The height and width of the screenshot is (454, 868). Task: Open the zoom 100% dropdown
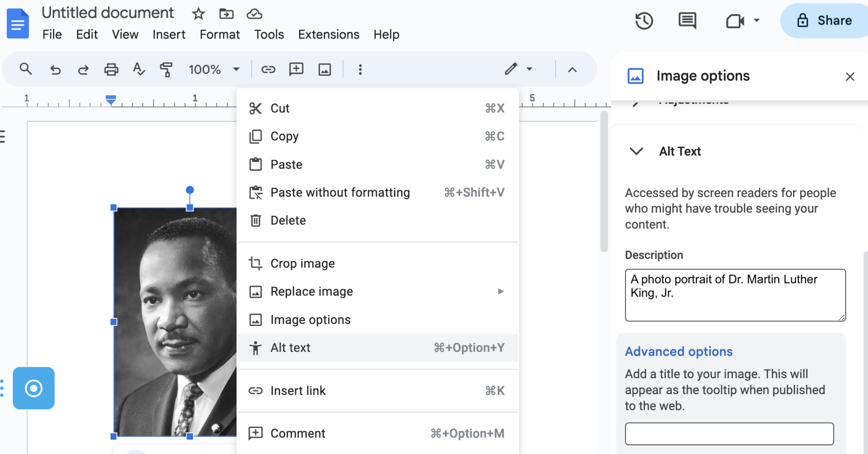pyautogui.click(x=214, y=70)
